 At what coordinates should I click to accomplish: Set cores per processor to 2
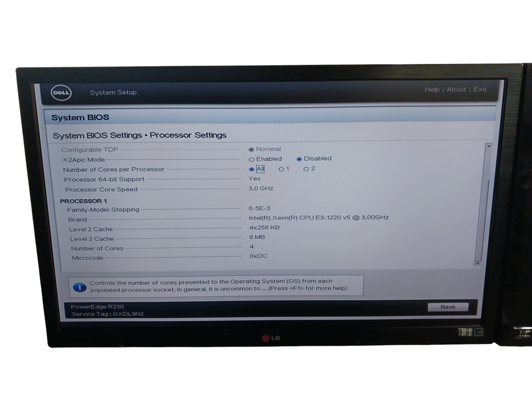point(306,169)
